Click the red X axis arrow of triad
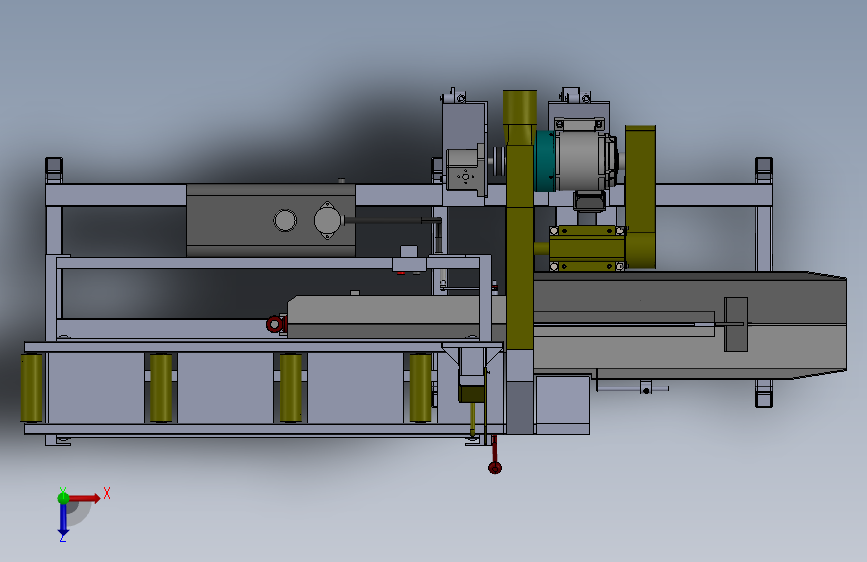The image size is (867, 562). (86, 498)
